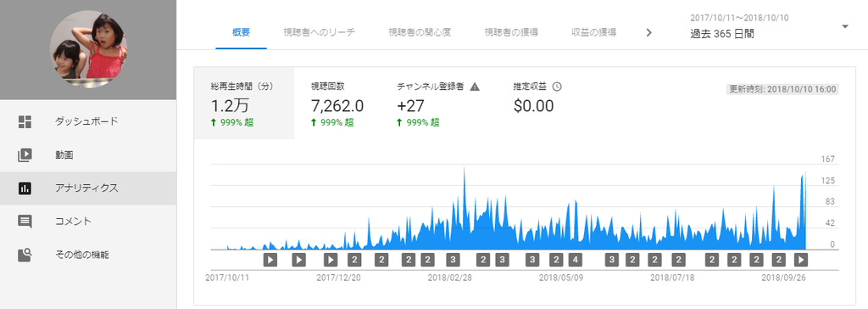Open the コメント speech bubble icon
Image resolution: width=868 pixels, height=309 pixels.
click(25, 222)
